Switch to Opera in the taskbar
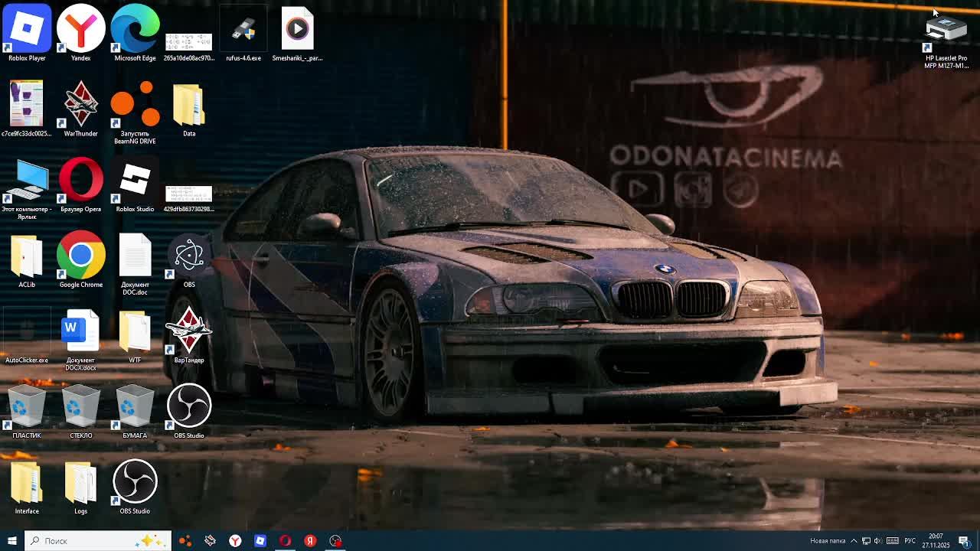Viewport: 980px width, 551px height. [285, 540]
